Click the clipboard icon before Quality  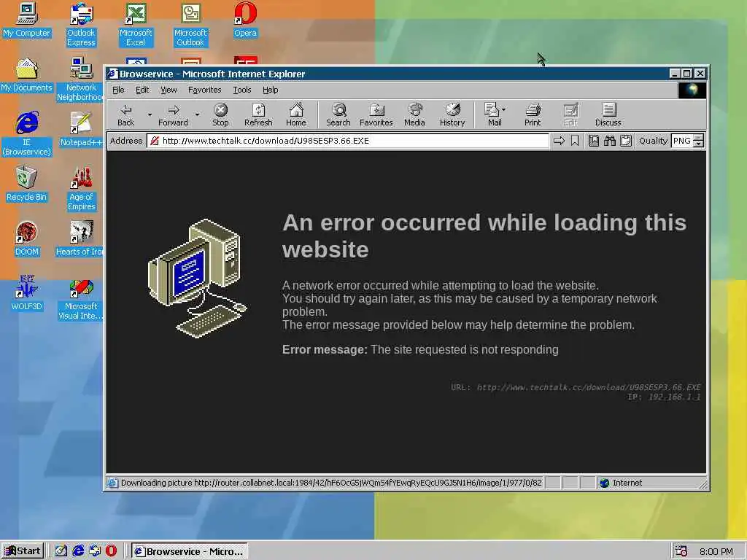(626, 141)
